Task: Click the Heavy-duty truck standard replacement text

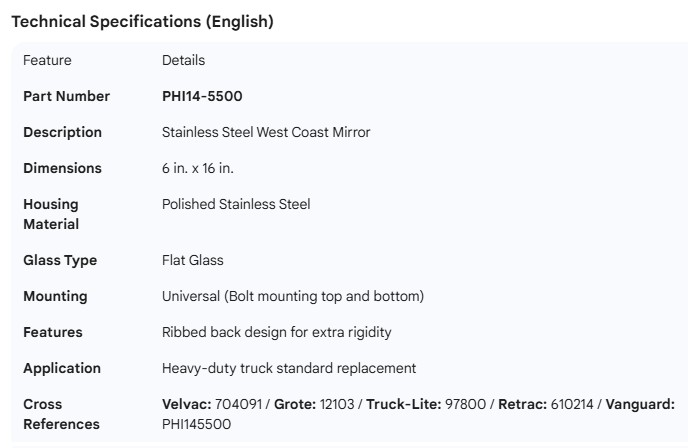Action: [289, 368]
